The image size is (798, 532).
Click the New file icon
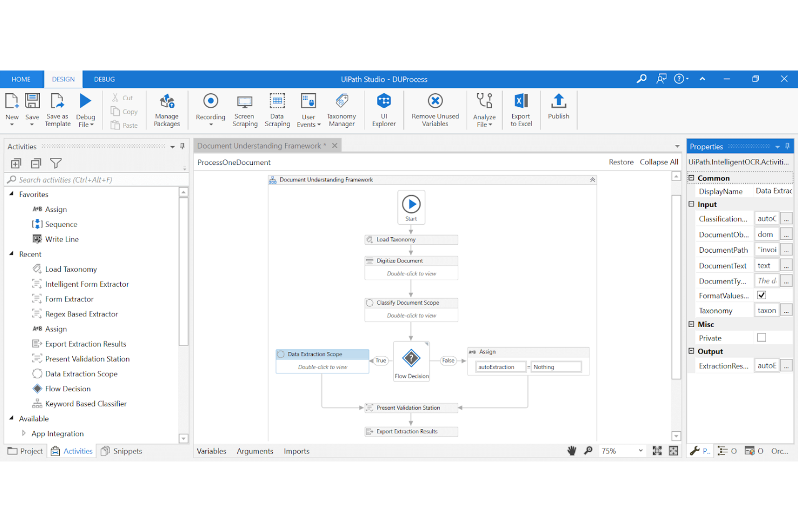(12, 101)
